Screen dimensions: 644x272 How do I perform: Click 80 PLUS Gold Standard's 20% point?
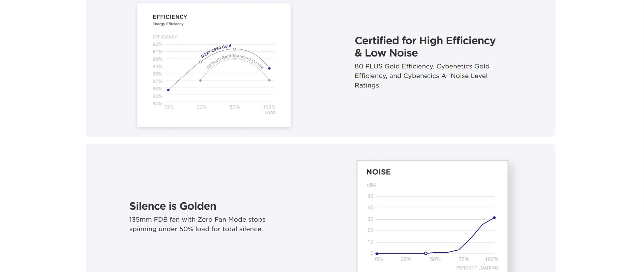[x=200, y=80]
